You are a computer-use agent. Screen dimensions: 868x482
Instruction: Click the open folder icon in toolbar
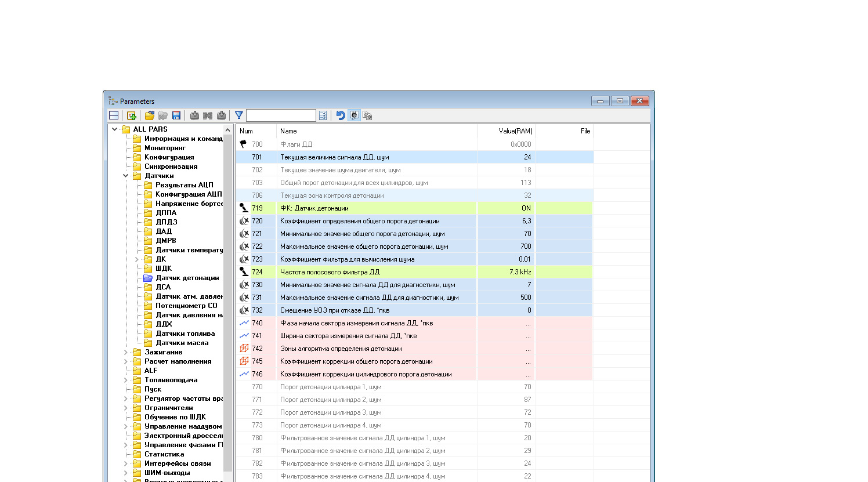tap(150, 115)
